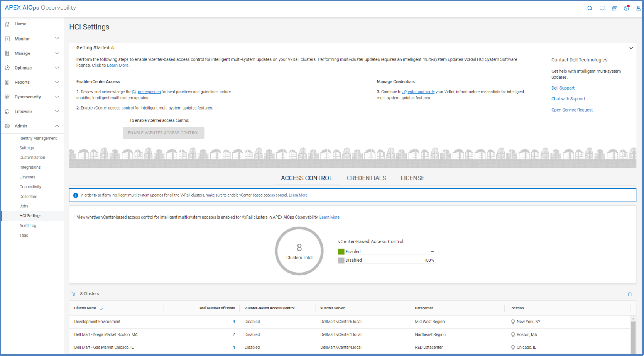Expand the Cybersecurity menu chevron
Viewport: 644px width, 356px height.
57,97
